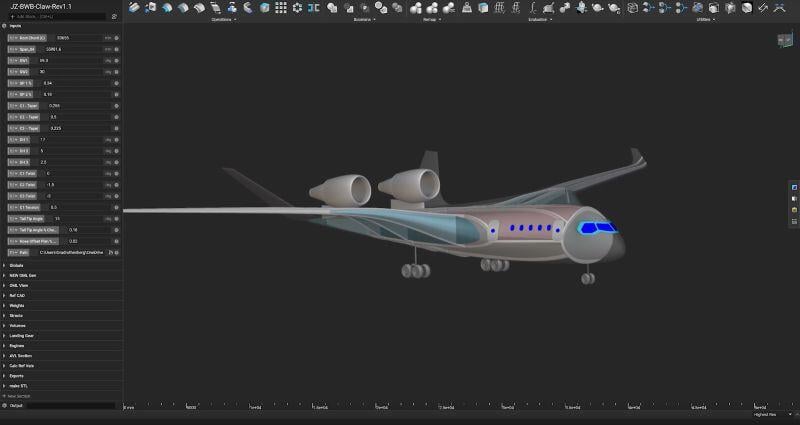800x425 pixels.
Task: Click the third Remap spheres icon
Action: (x=448, y=8)
